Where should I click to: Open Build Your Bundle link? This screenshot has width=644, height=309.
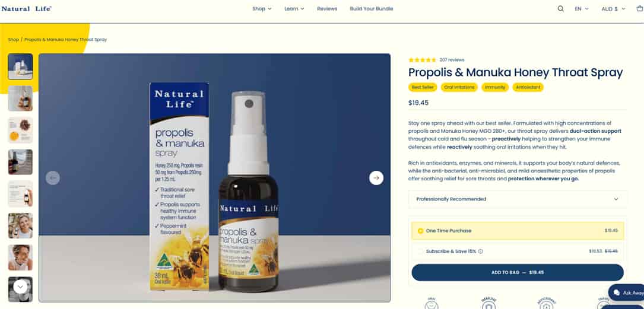[x=372, y=9]
